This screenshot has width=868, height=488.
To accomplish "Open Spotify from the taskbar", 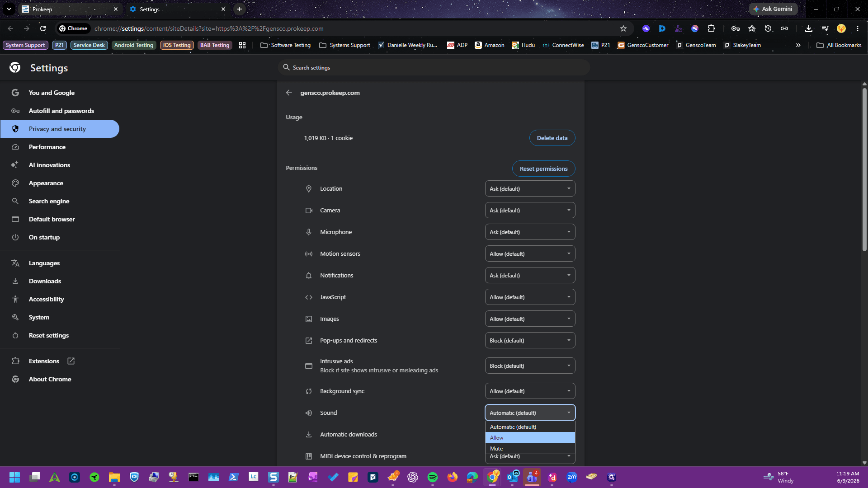I will click(433, 477).
